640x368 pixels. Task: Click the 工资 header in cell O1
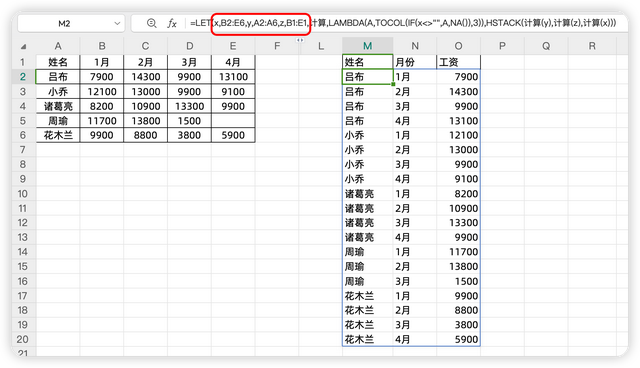tap(458, 62)
